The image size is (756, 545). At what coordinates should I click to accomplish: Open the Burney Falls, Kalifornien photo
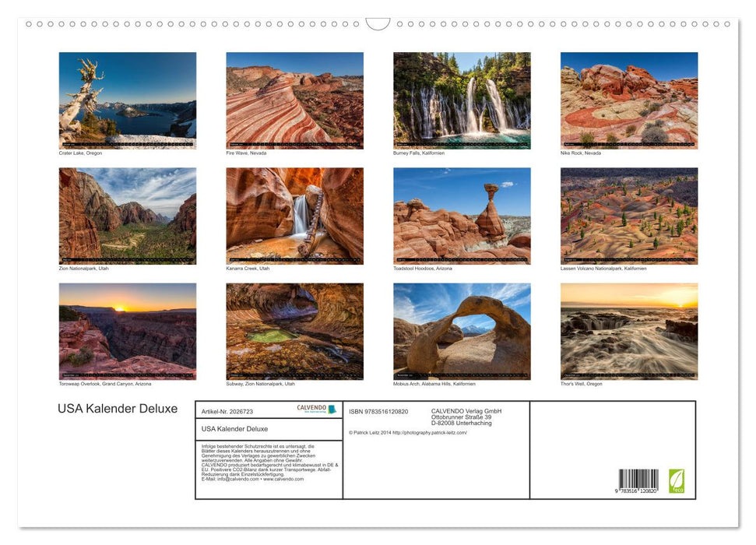[462, 99]
